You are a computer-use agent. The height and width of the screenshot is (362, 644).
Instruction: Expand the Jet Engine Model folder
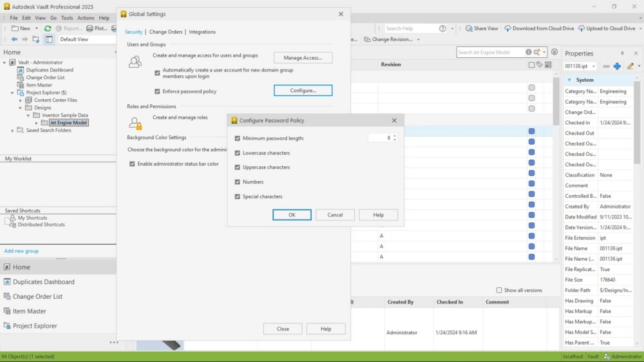37,123
